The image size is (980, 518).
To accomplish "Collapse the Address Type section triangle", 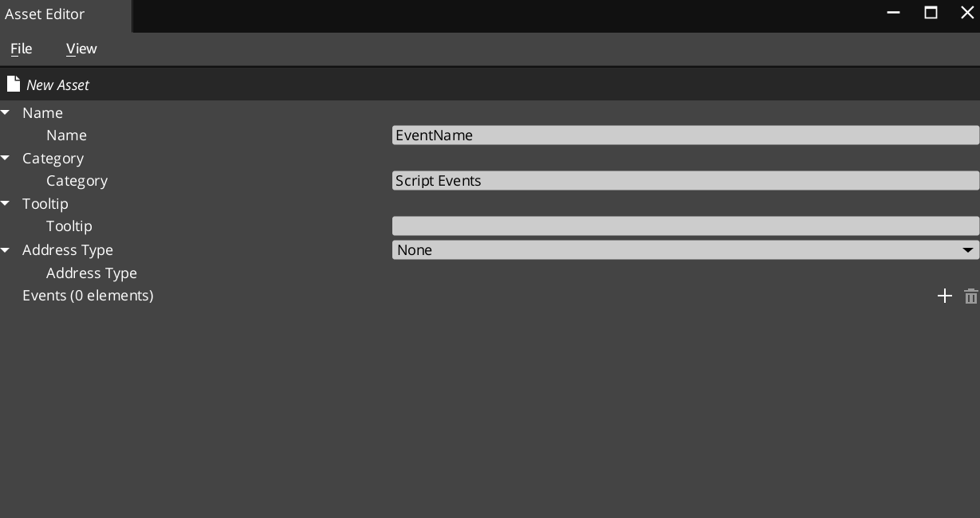I will pos(5,249).
